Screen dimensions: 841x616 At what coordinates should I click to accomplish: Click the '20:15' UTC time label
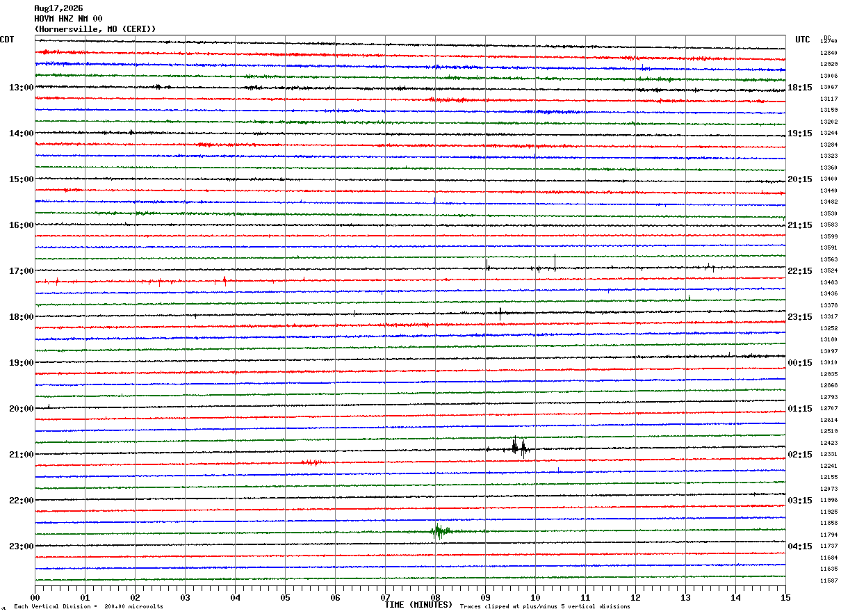pyautogui.click(x=800, y=179)
